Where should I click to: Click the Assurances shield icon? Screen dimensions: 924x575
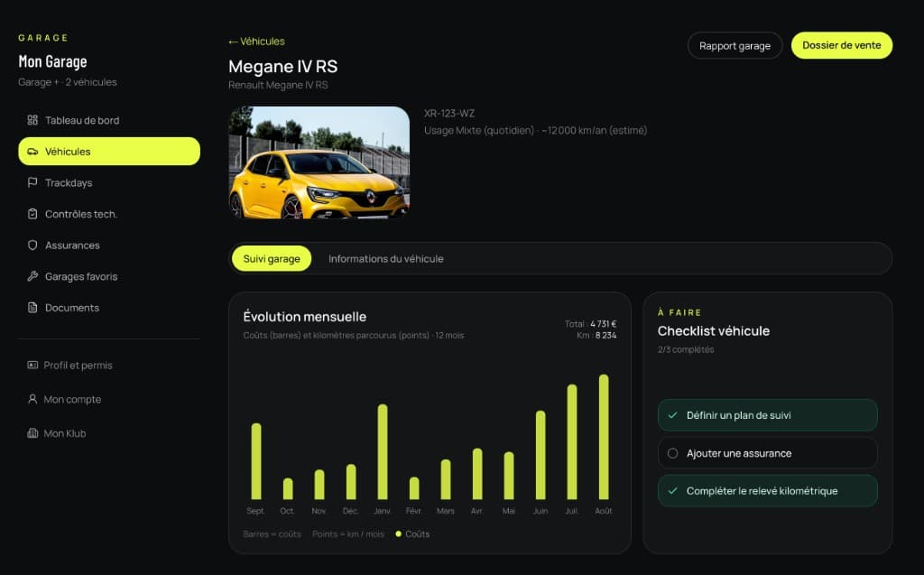pyautogui.click(x=32, y=246)
